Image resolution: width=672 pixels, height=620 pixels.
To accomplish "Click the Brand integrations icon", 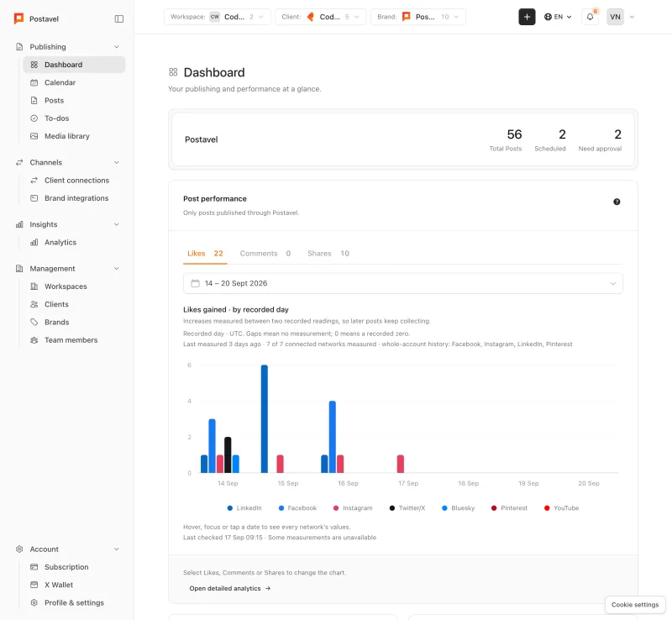I will [x=34, y=198].
